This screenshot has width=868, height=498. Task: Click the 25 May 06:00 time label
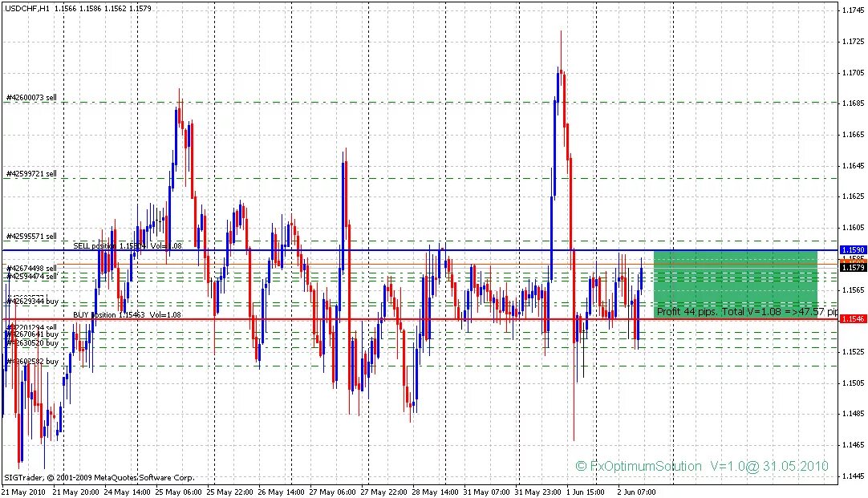[178, 492]
